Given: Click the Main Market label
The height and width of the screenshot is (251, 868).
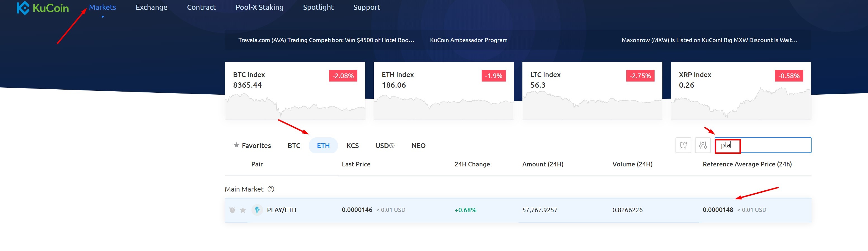Looking at the screenshot, I should (x=244, y=189).
